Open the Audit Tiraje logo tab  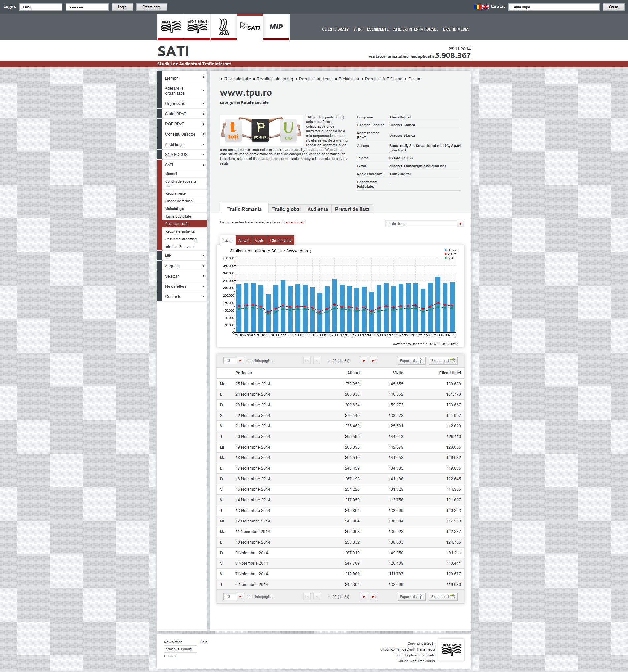tap(197, 27)
